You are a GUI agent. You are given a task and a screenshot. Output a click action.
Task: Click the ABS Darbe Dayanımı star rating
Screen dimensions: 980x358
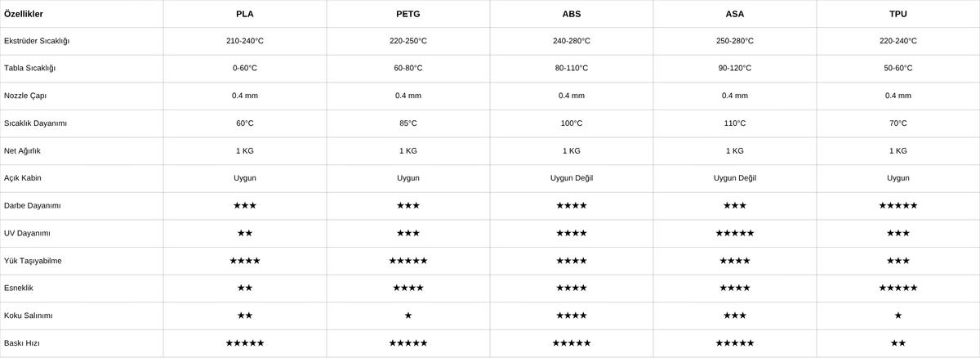point(571,205)
